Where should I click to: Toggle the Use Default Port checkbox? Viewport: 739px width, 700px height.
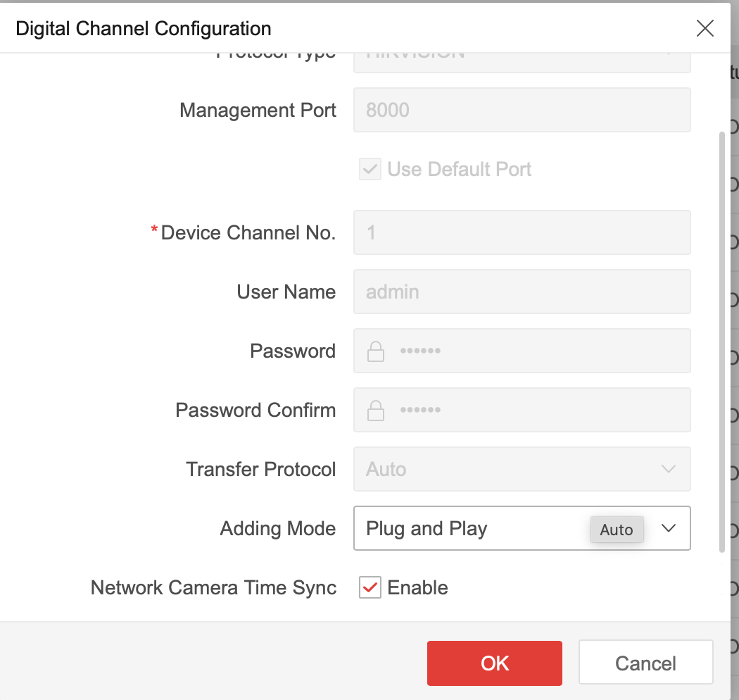click(370, 169)
